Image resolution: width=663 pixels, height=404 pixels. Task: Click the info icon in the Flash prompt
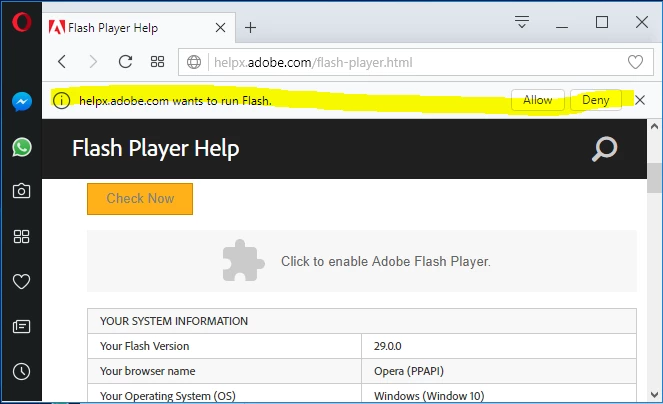coord(62,101)
